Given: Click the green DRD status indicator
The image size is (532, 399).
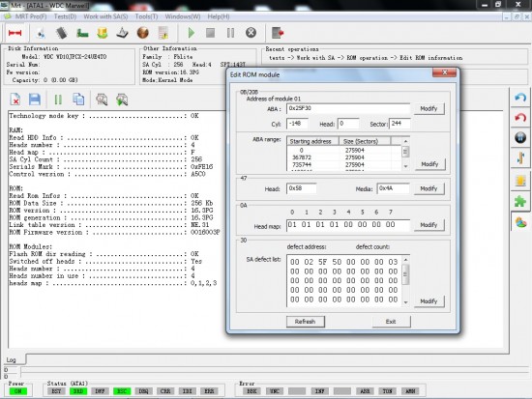Looking at the screenshot, I should (x=78, y=391).
